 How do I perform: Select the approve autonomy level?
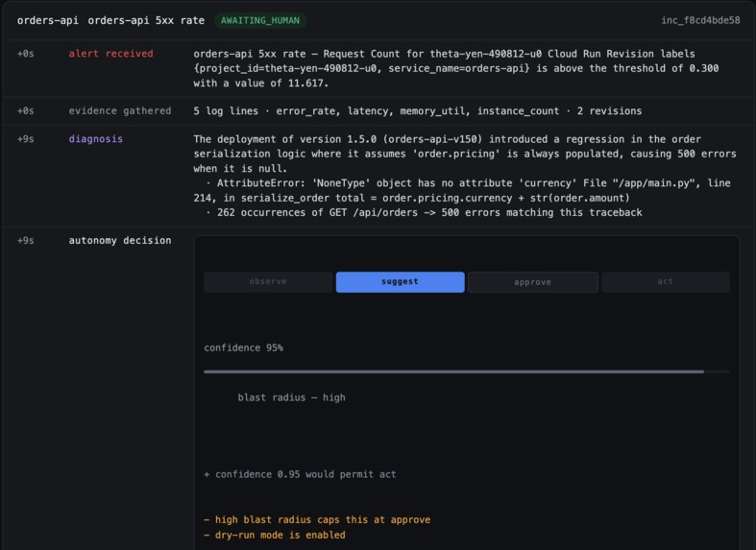point(533,282)
